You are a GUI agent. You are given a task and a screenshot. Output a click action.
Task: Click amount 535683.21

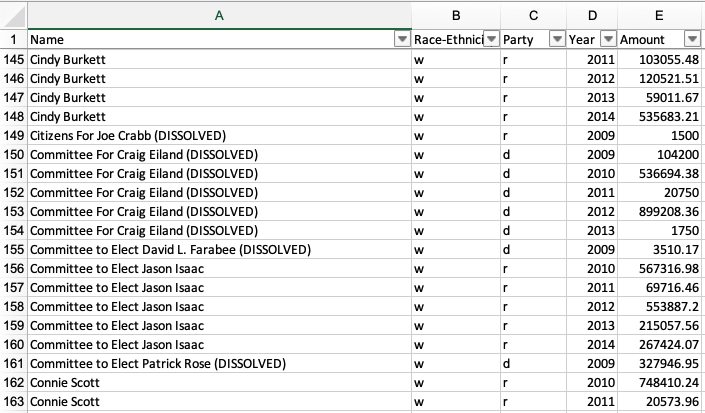click(660, 116)
